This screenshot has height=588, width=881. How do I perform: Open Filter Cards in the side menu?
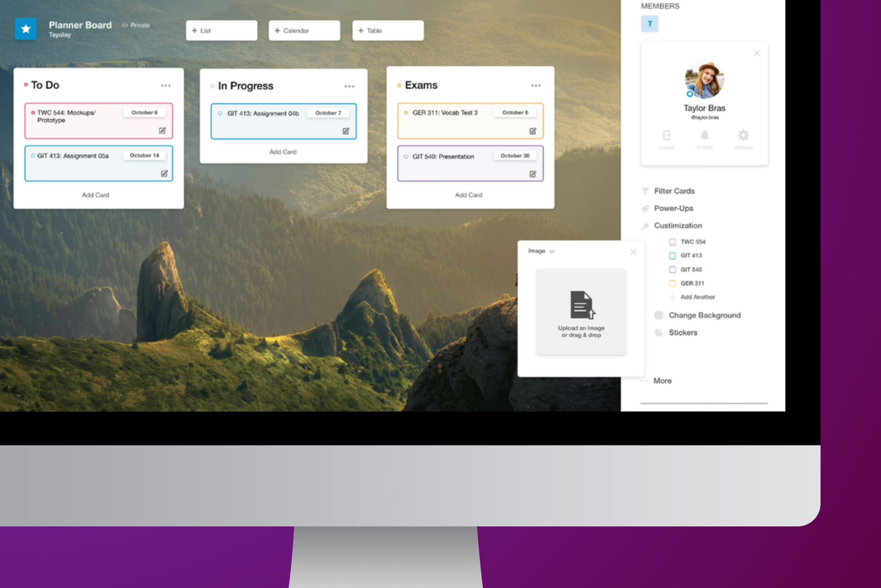tap(674, 191)
